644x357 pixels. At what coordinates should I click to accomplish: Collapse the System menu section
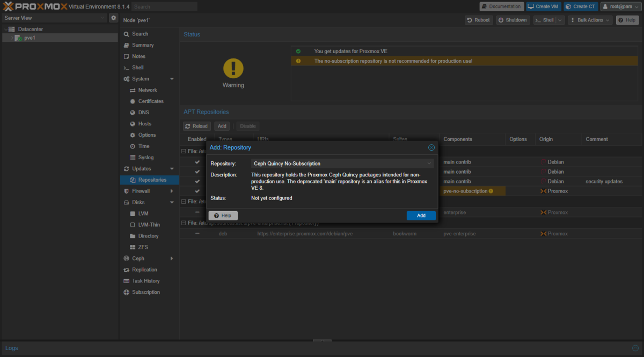tap(172, 79)
